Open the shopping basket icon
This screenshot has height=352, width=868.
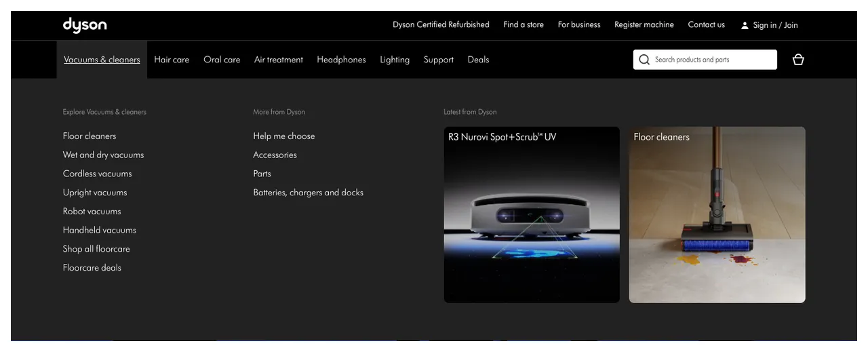[798, 60]
